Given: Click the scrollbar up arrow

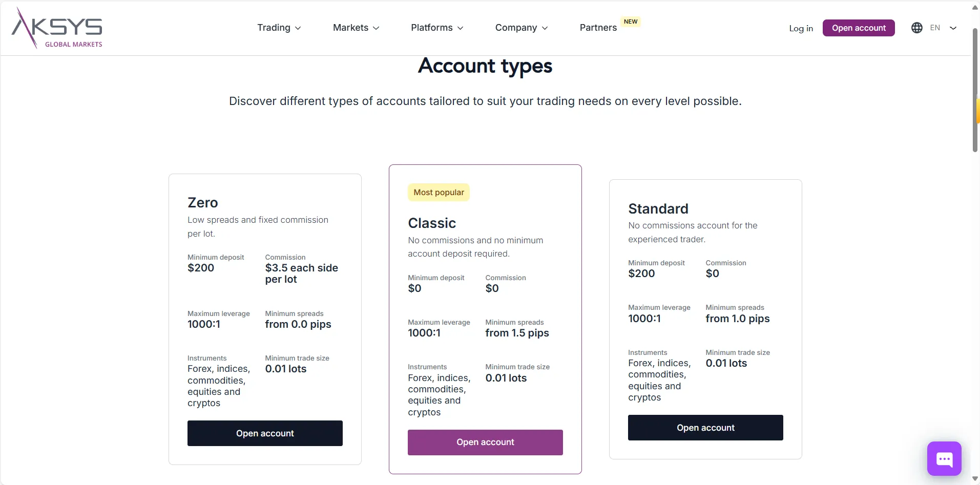Looking at the screenshot, I should [x=975, y=7].
